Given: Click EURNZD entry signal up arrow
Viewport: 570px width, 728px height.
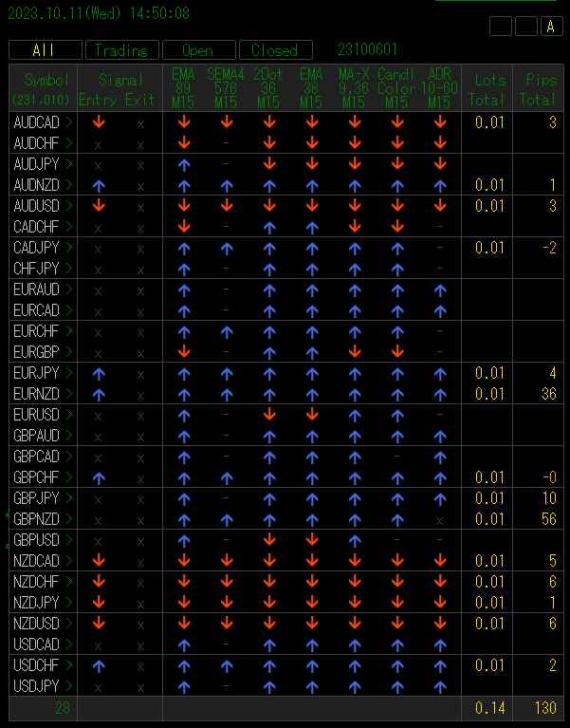Looking at the screenshot, I should pyautogui.click(x=99, y=395).
